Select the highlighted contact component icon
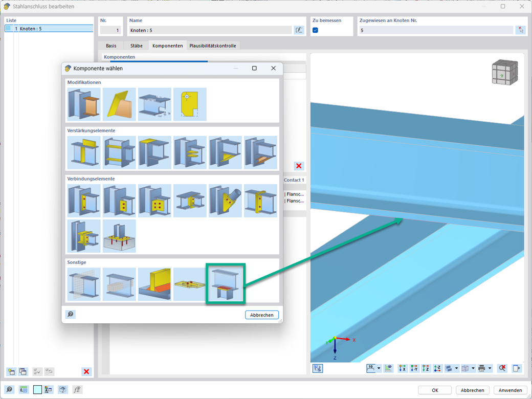Image resolution: width=532 pixels, height=399 pixels. [x=225, y=284]
